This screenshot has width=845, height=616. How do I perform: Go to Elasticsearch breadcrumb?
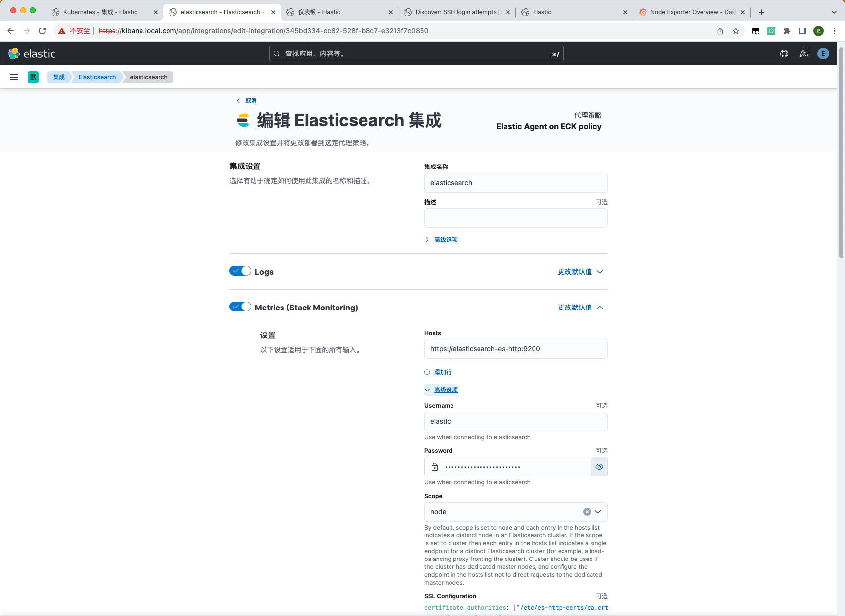[97, 77]
